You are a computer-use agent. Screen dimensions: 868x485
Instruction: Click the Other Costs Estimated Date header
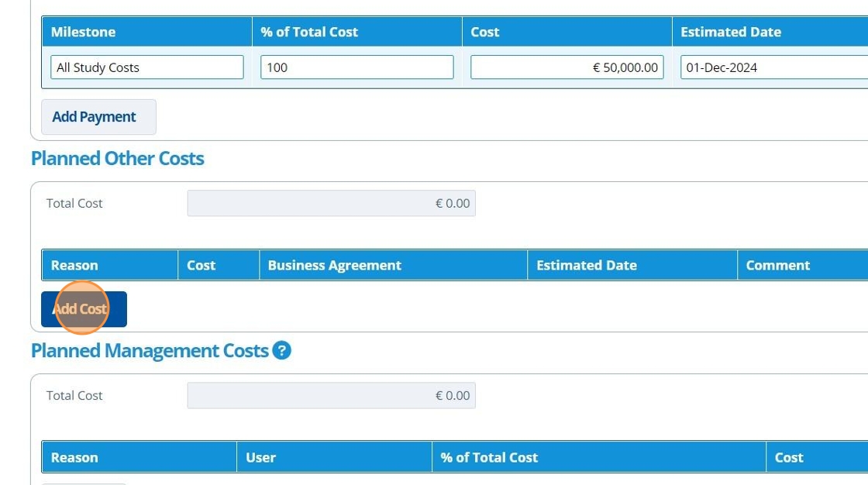coord(587,265)
